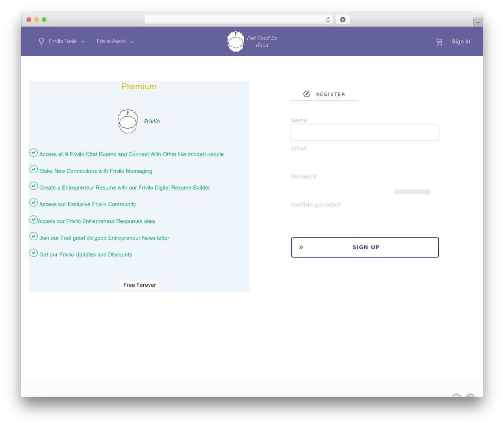Click 'Make New Connections with Frivilo Messaging' text
Image resolution: width=504 pixels, height=427 pixels.
click(x=96, y=171)
